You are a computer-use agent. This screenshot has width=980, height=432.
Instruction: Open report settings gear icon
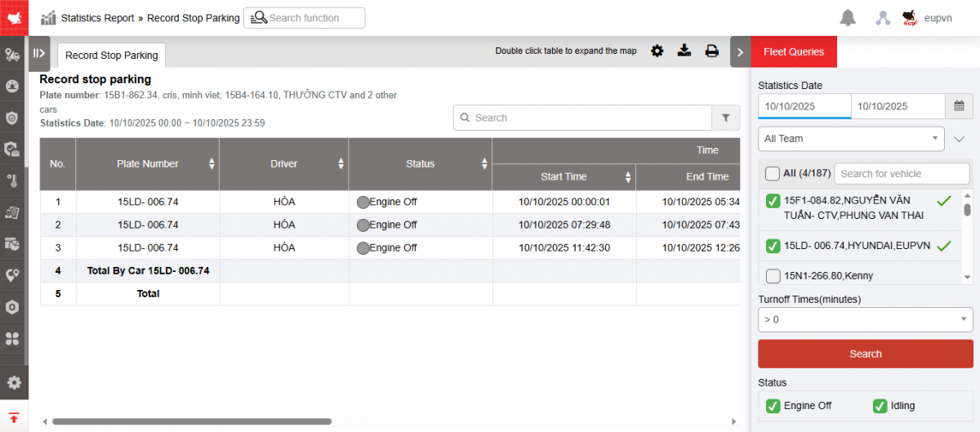tap(657, 51)
